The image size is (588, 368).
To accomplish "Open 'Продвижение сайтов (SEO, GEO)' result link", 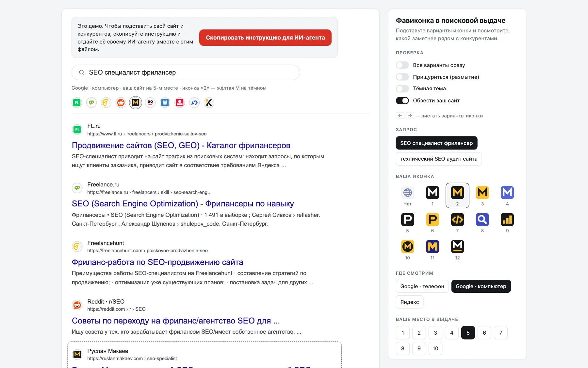I will (181, 145).
